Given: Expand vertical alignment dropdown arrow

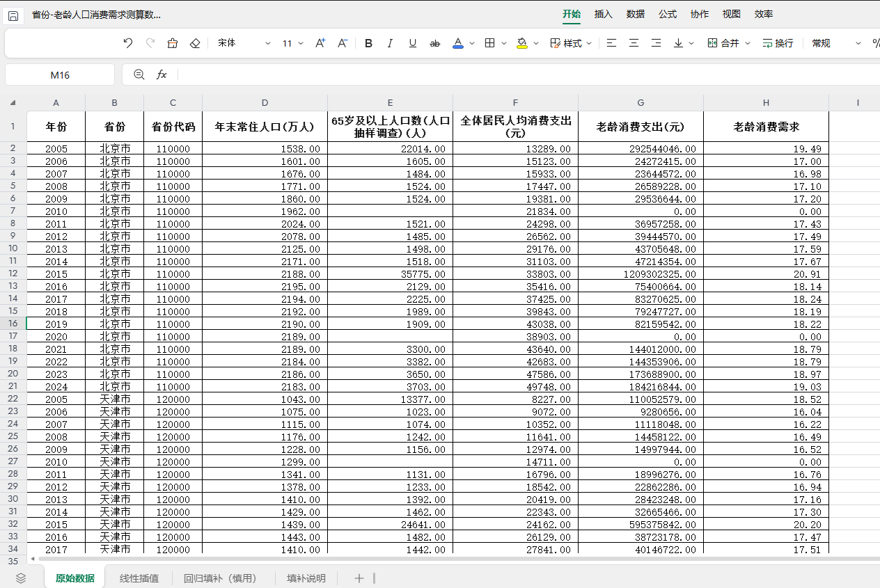Looking at the screenshot, I should point(691,43).
